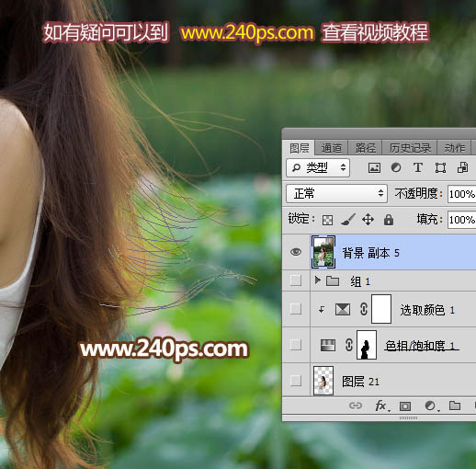Open the fx layer style menu
Image resolution: width=476 pixels, height=469 pixels.
coord(381,406)
